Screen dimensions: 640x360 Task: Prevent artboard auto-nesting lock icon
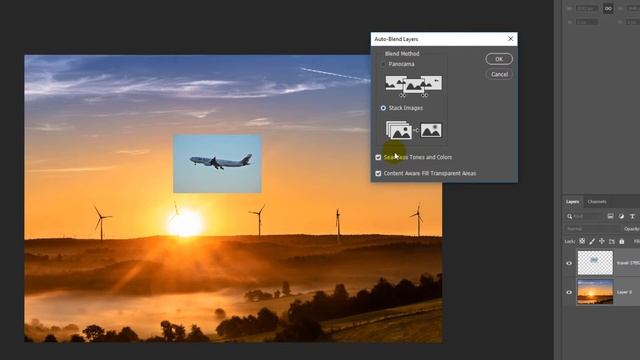[611, 241]
